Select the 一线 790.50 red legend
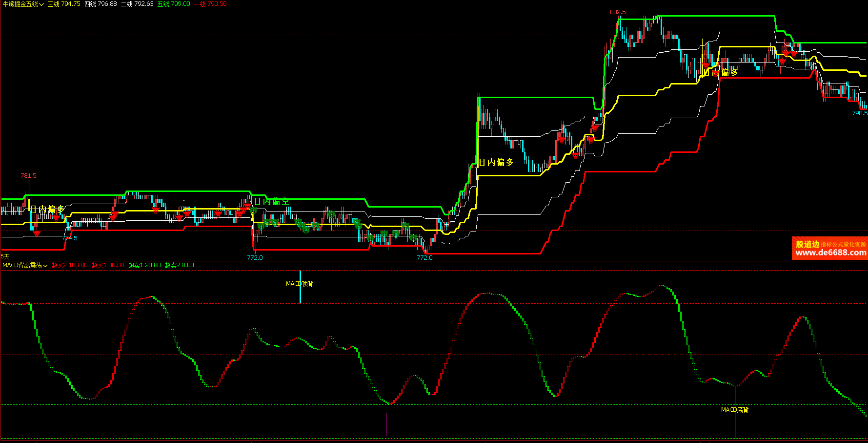Screen dimensions: 868x443 210,4
